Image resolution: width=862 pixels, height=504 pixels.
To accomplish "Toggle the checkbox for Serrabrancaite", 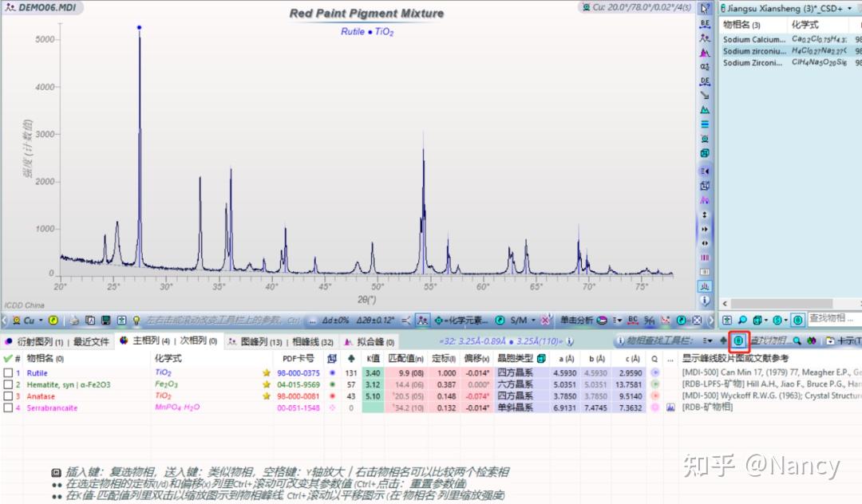I will click(8, 408).
